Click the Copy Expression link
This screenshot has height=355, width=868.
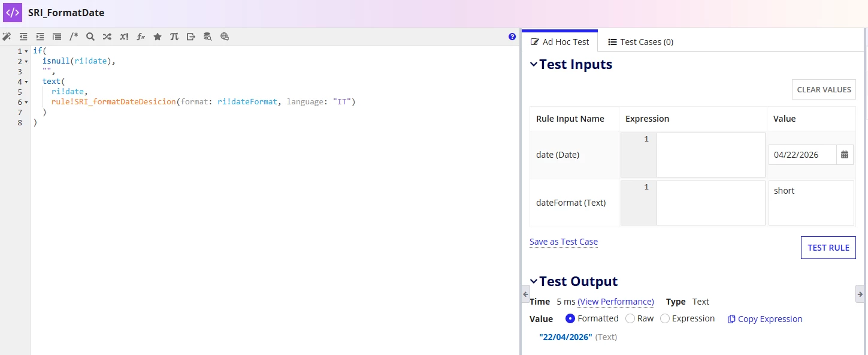(x=770, y=319)
